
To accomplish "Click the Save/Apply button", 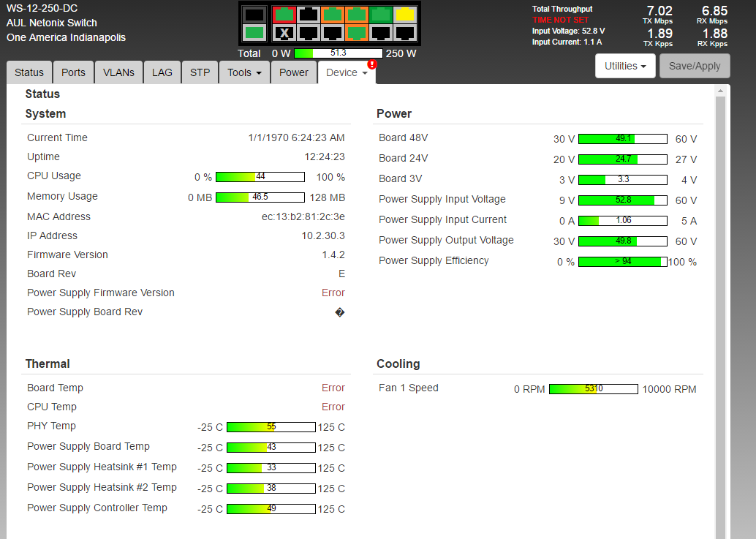I will 695,66.
